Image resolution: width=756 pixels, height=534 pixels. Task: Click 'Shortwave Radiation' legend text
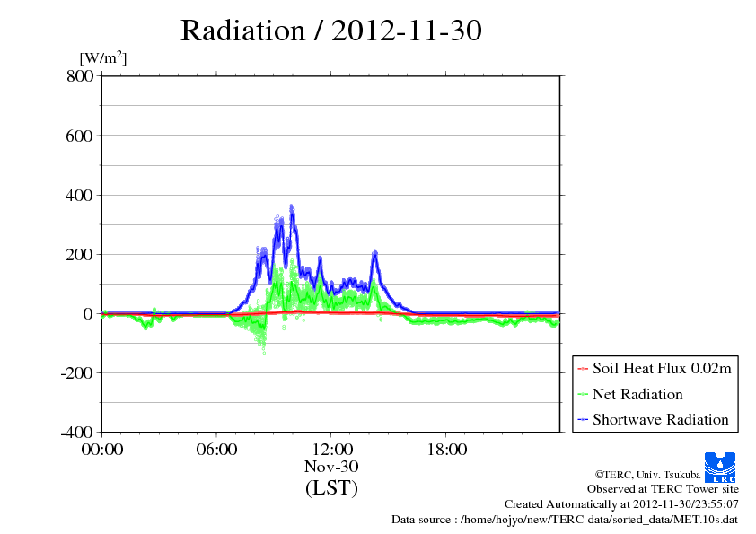(x=661, y=419)
